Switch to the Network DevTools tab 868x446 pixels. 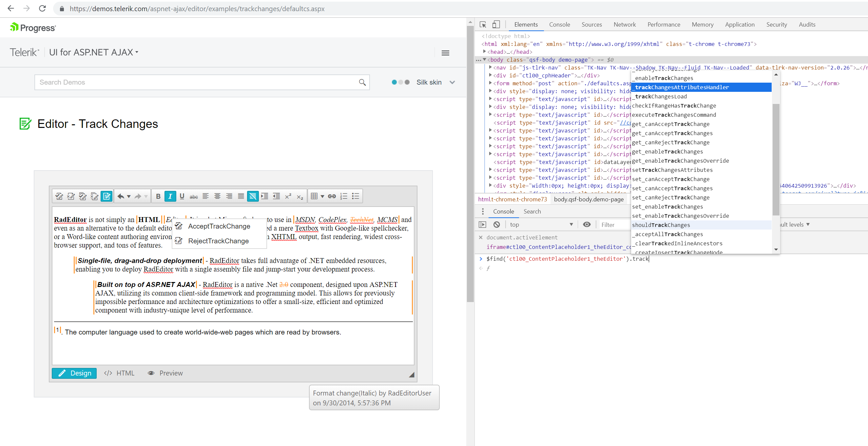pyautogui.click(x=625, y=25)
